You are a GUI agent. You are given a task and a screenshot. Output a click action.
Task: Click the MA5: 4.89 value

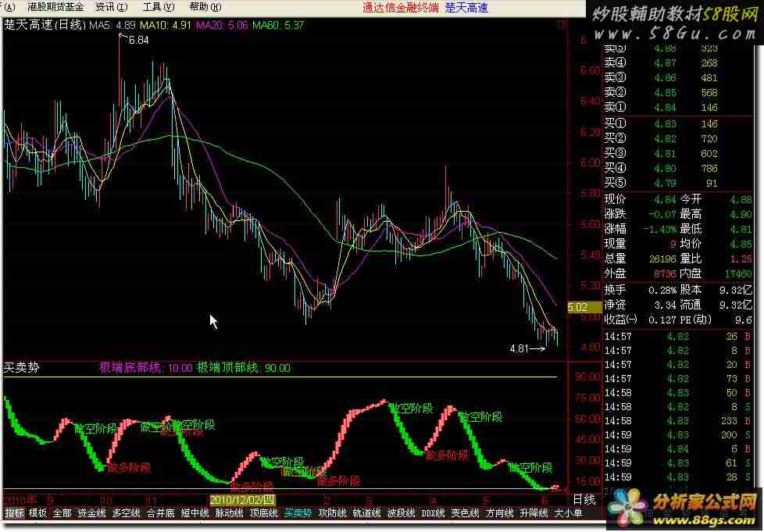pos(112,25)
